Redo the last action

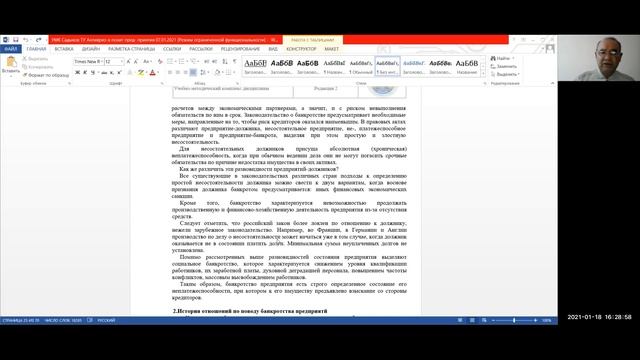click(x=38, y=40)
